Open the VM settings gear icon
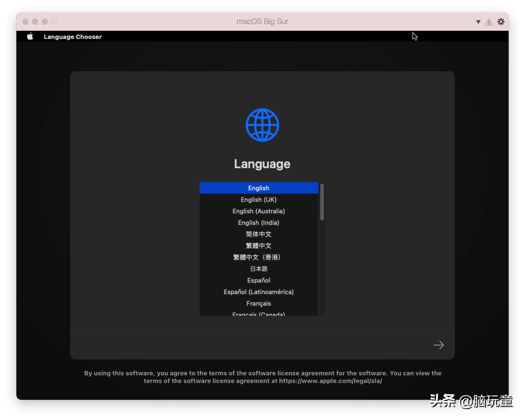This screenshot has height=420, width=525. coord(501,22)
